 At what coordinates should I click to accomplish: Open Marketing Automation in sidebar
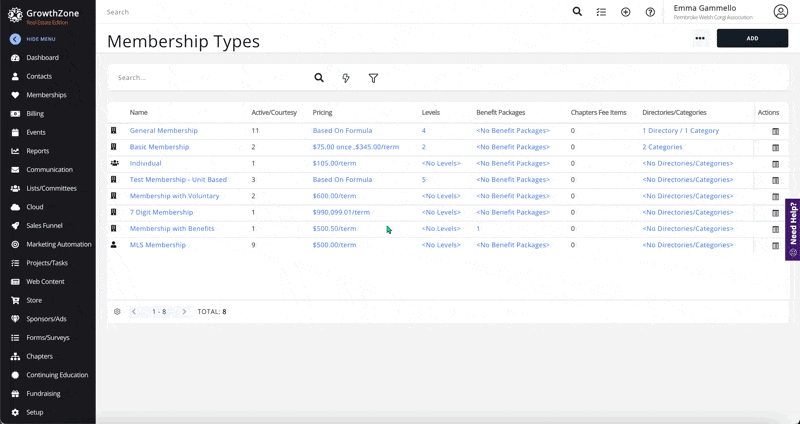(x=58, y=244)
